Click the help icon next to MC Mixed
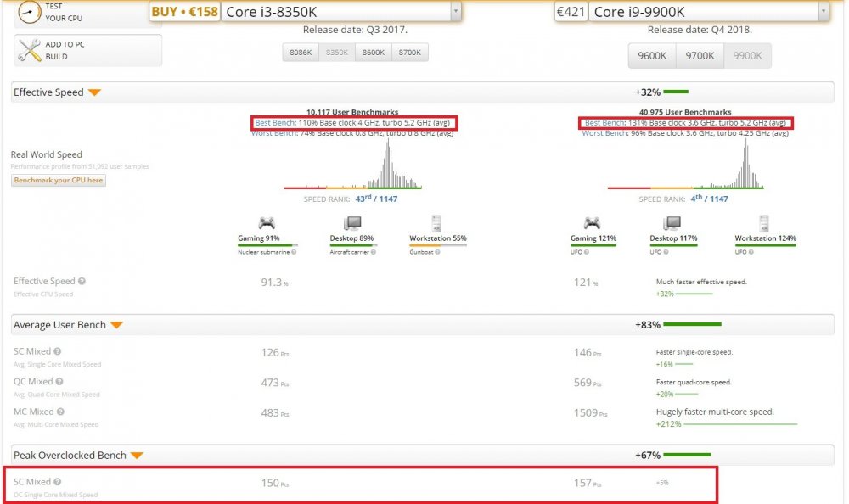Image resolution: width=849 pixels, height=504 pixels. click(x=60, y=412)
